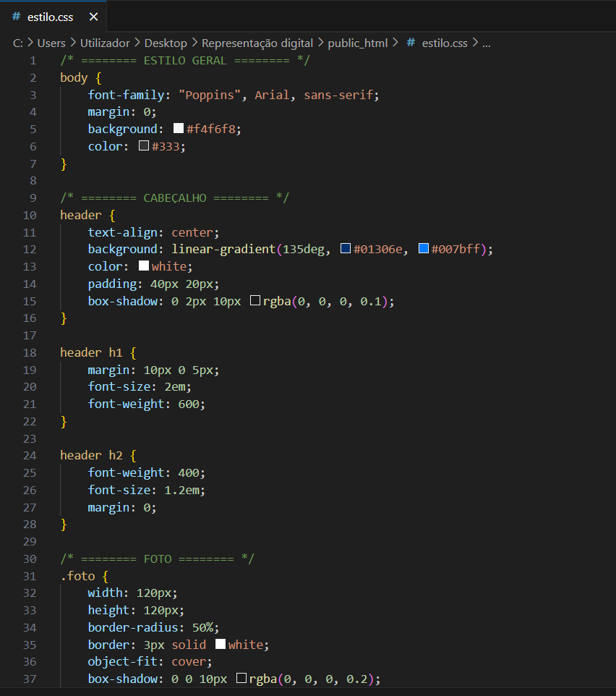Open the Desktop breadcrumb dropdown
616x696 pixels.
click(x=166, y=43)
